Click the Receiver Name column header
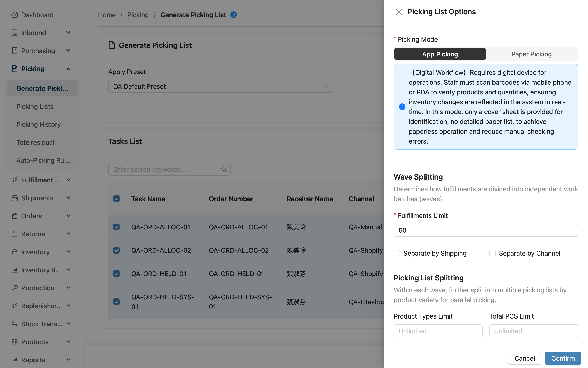 [310, 199]
